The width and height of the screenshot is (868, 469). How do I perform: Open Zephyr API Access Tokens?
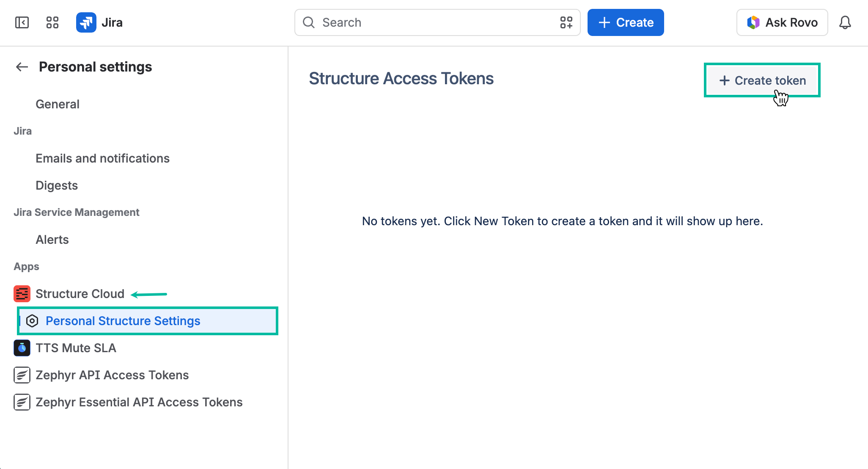point(112,375)
